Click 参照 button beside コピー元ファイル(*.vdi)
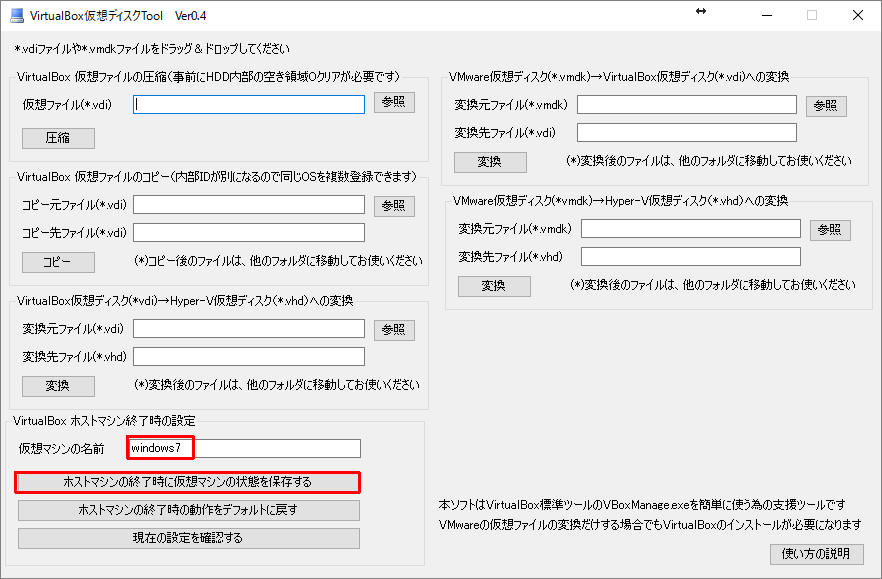Image resolution: width=882 pixels, height=579 pixels. click(x=394, y=206)
